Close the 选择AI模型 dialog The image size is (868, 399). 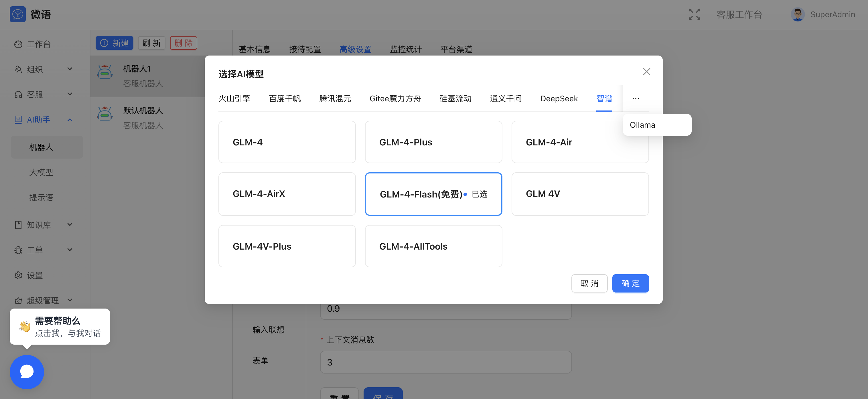coord(646,72)
